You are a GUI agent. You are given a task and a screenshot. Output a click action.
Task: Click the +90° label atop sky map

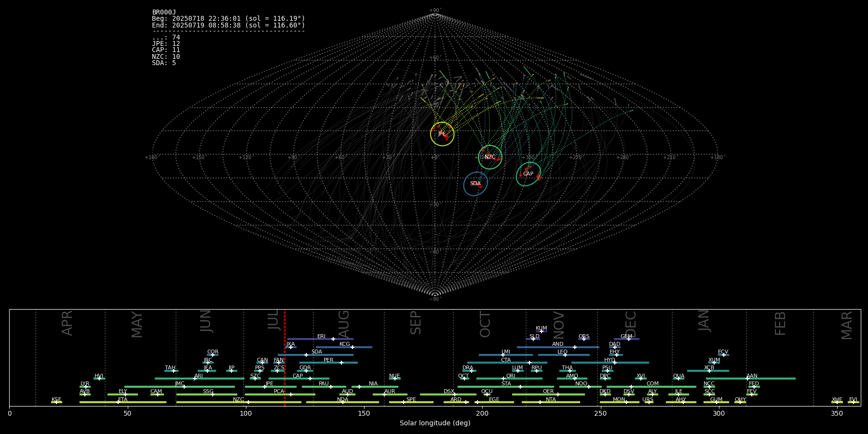tap(435, 11)
